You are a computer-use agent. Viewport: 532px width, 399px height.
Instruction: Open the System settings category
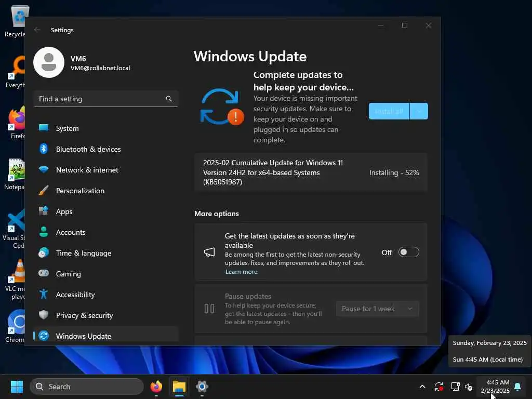tap(106, 128)
